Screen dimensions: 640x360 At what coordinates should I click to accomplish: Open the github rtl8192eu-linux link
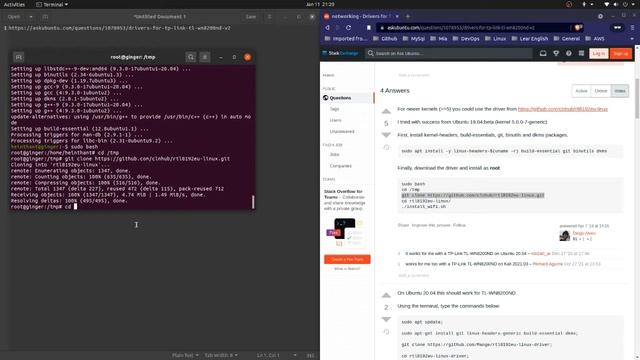pos(562,109)
